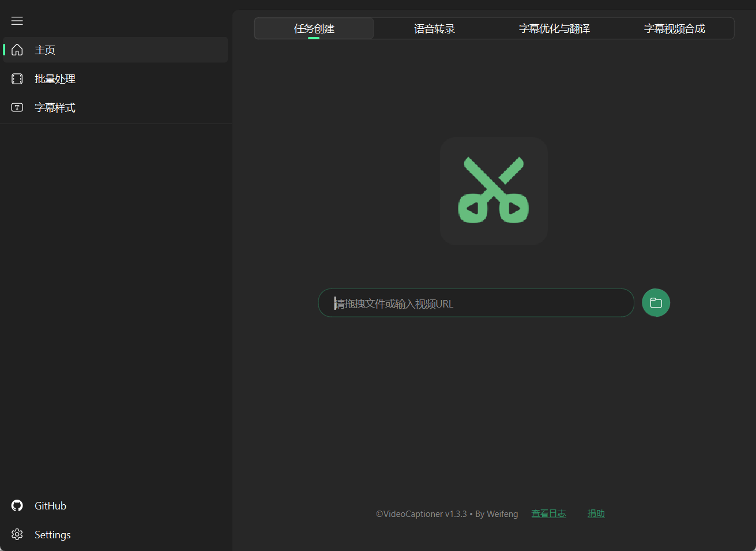
Task: Open the 查看日志 link
Action: coord(548,513)
